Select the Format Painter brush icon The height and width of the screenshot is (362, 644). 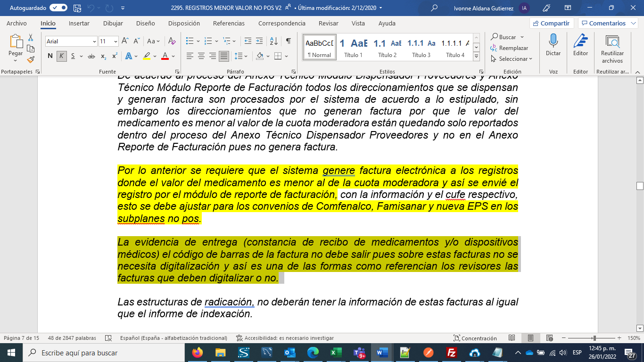31,59
